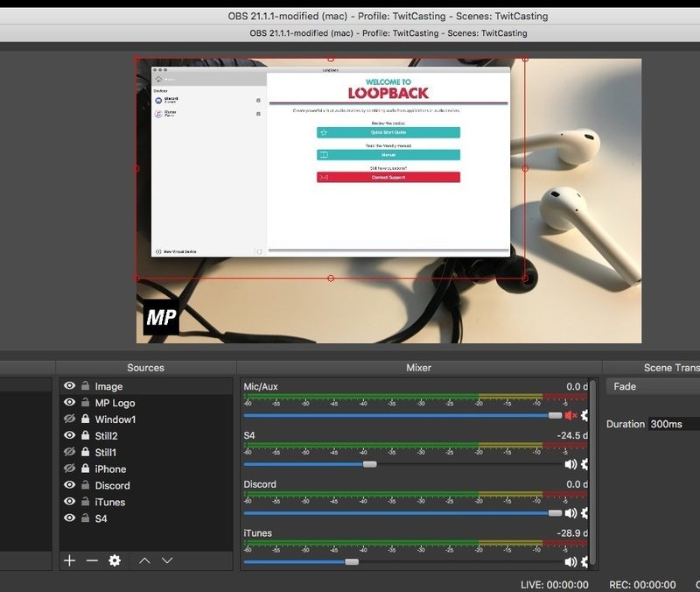Adjust the Mic/Aux volume slider
The width and height of the screenshot is (700, 592).
pos(555,415)
